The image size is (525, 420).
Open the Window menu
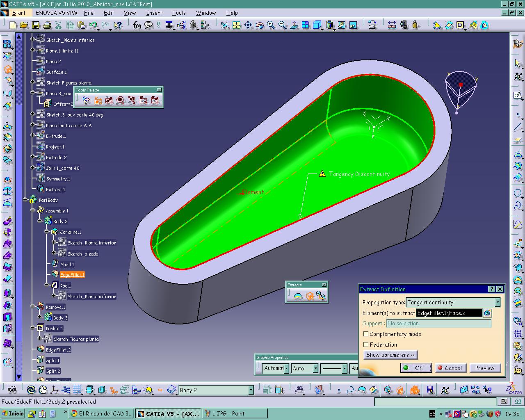(x=206, y=13)
